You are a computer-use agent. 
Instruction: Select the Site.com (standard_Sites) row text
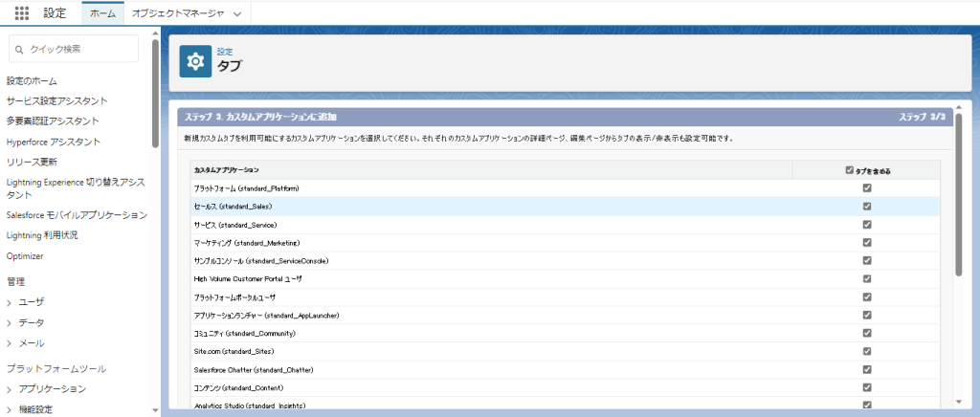click(x=234, y=351)
